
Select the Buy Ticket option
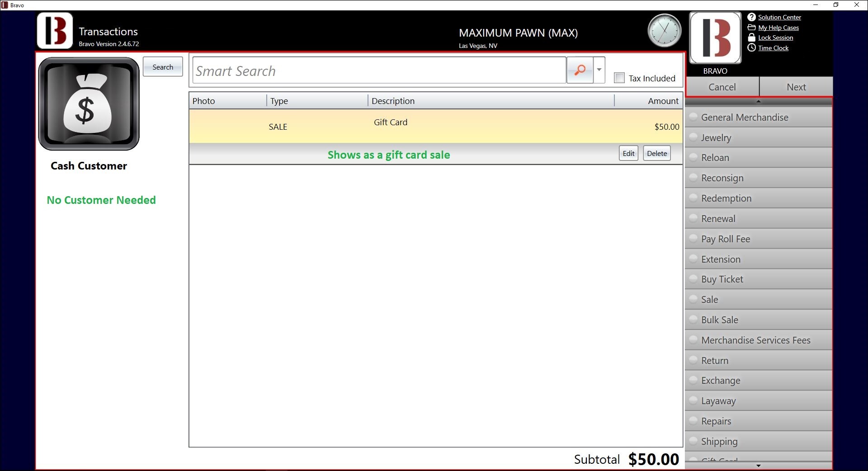759,279
